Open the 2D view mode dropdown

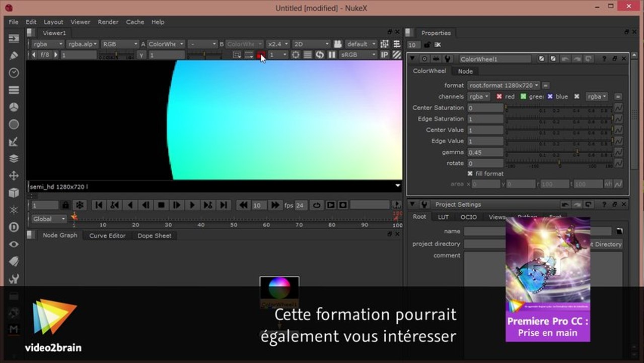click(x=311, y=44)
